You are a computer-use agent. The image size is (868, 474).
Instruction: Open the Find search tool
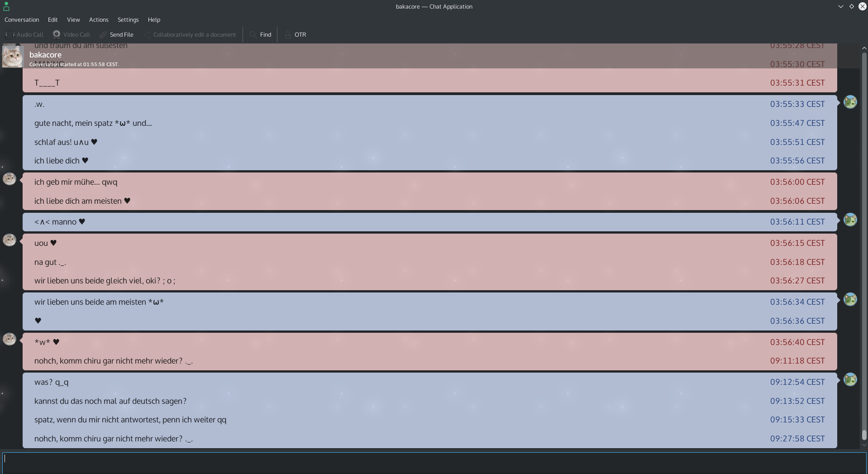tap(261, 34)
